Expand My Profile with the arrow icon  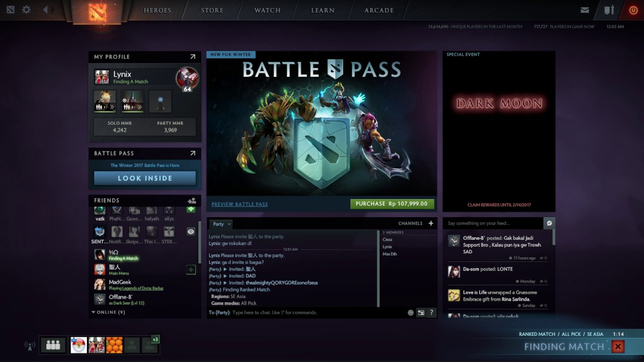(193, 57)
